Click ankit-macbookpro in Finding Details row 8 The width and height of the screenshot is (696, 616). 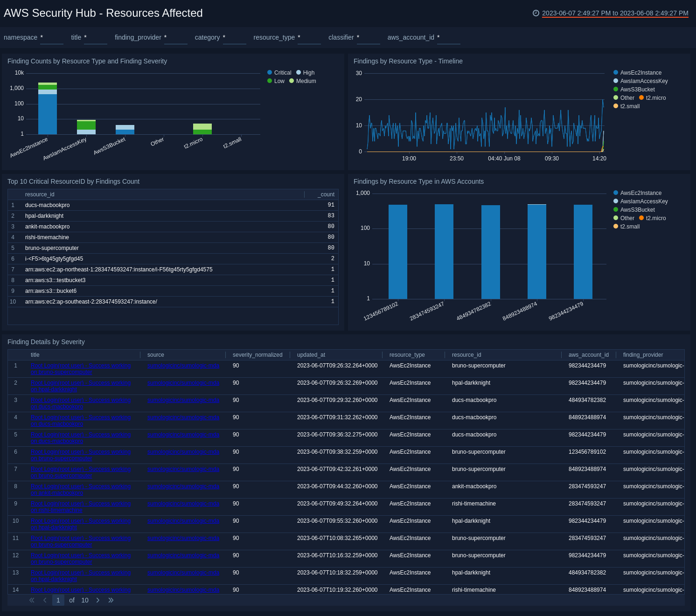[x=474, y=486]
